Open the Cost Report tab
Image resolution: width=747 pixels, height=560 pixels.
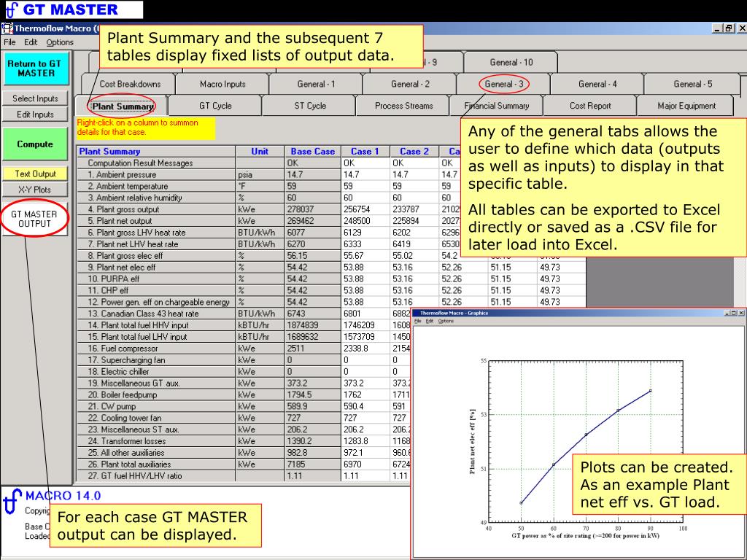[x=590, y=106]
